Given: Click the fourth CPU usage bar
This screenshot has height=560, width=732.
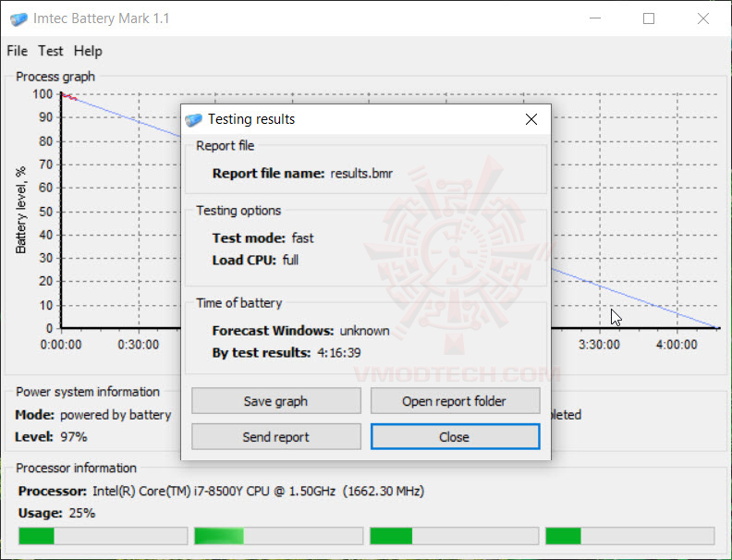Looking at the screenshot, I should 629,536.
